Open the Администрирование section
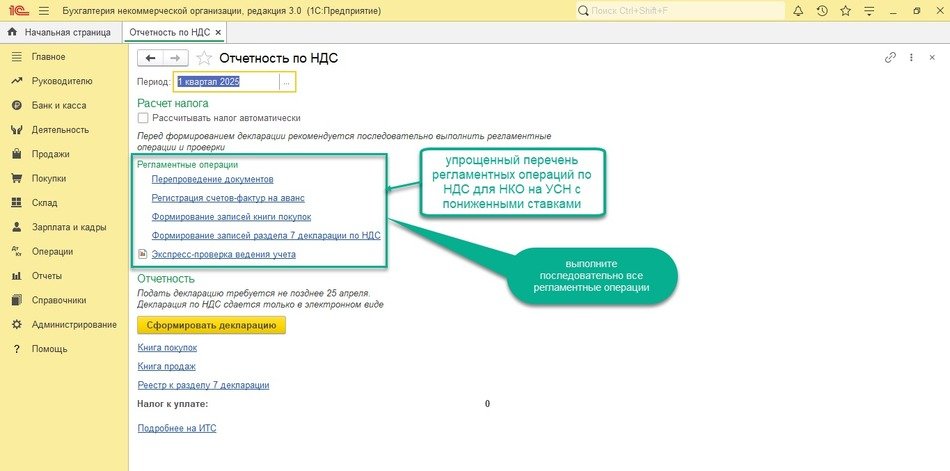Image resolution: width=950 pixels, height=471 pixels. coord(73,324)
